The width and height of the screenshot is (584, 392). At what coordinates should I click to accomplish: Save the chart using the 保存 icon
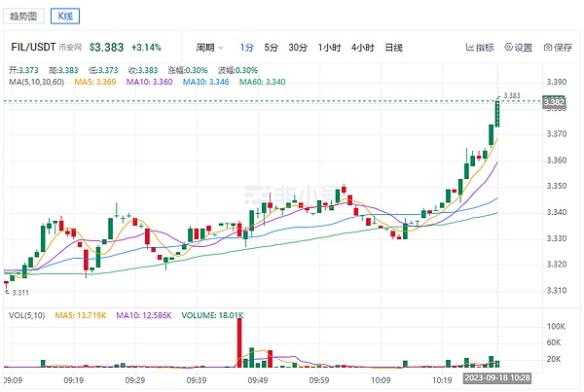(548, 47)
